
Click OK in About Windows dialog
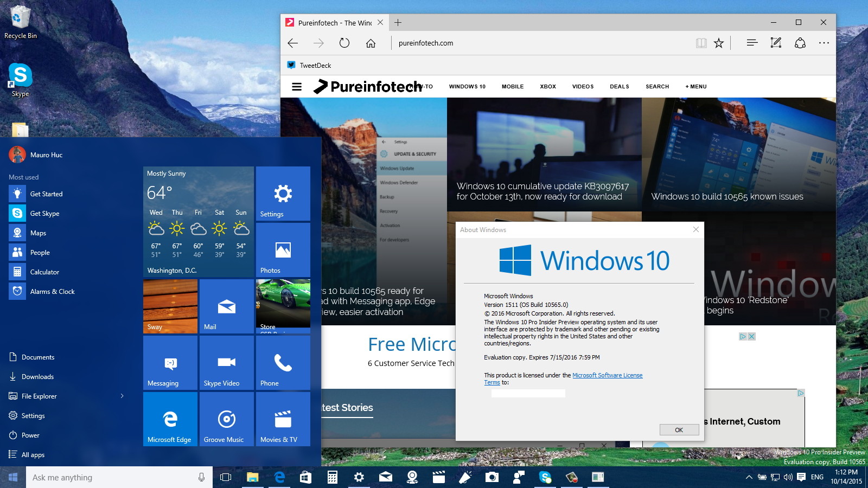click(x=679, y=429)
